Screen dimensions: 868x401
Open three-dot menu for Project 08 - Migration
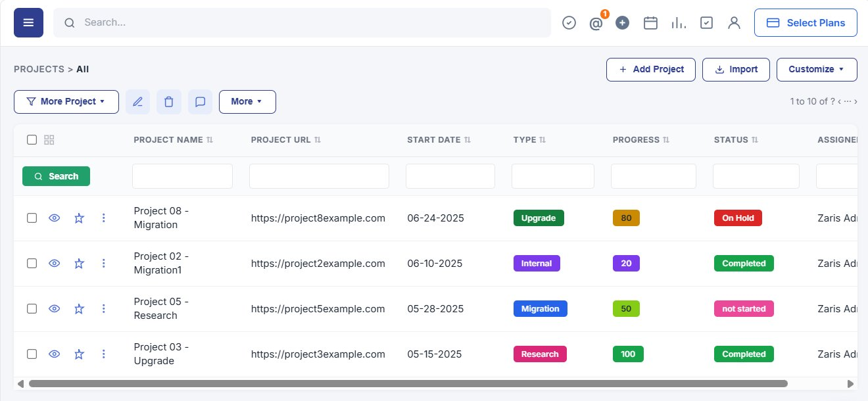[103, 218]
